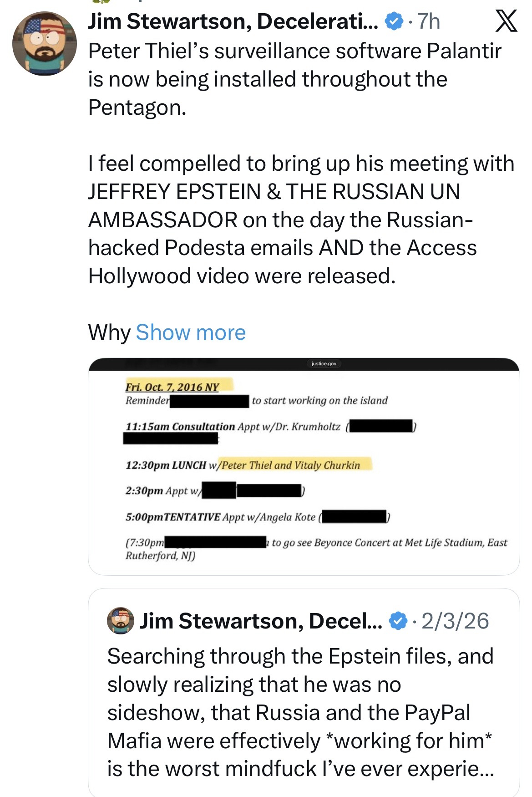Click the verified badge in the quoted post

(x=399, y=621)
